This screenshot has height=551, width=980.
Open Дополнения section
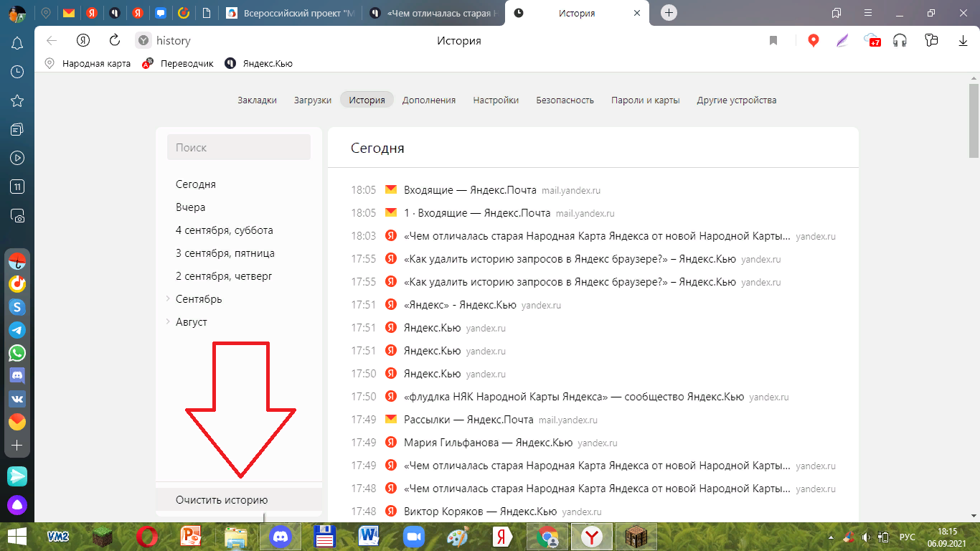click(429, 100)
